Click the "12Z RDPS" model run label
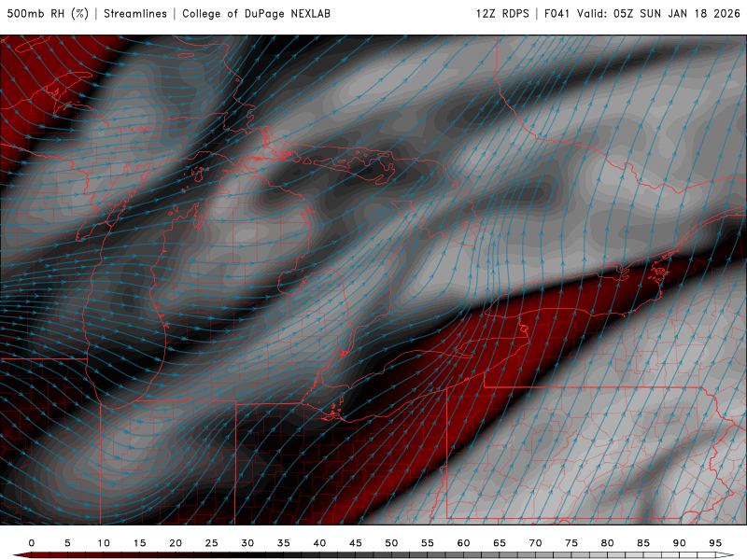The image size is (747, 560). 502,13
